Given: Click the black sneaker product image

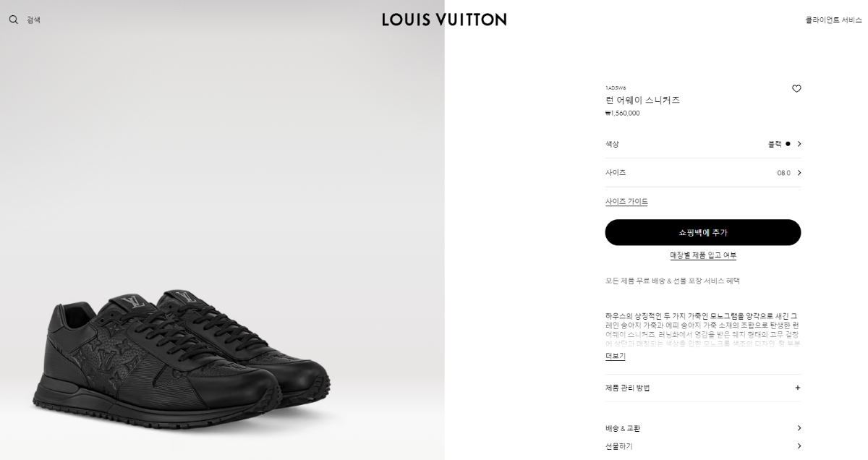Looking at the screenshot, I should pyautogui.click(x=181, y=352).
